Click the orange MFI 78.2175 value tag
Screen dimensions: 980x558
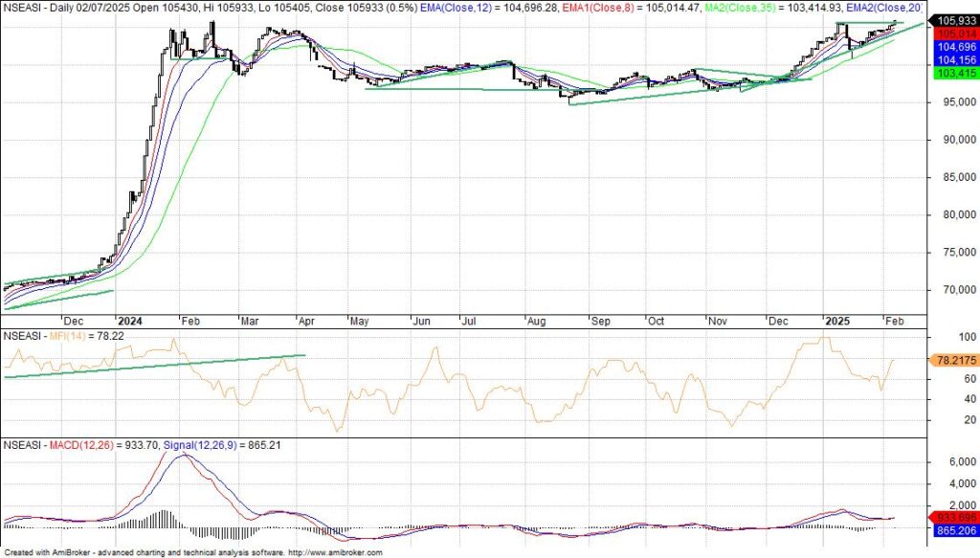951,361
